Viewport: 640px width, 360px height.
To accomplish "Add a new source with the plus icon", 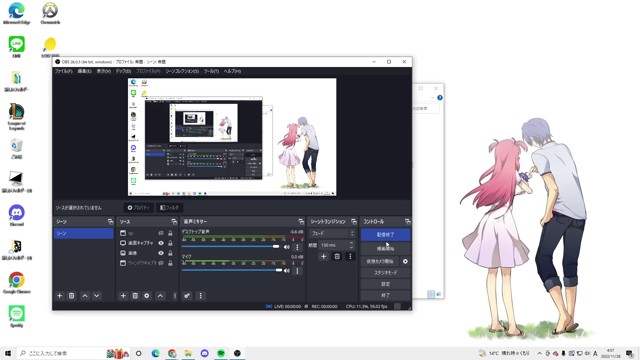I will tap(123, 296).
